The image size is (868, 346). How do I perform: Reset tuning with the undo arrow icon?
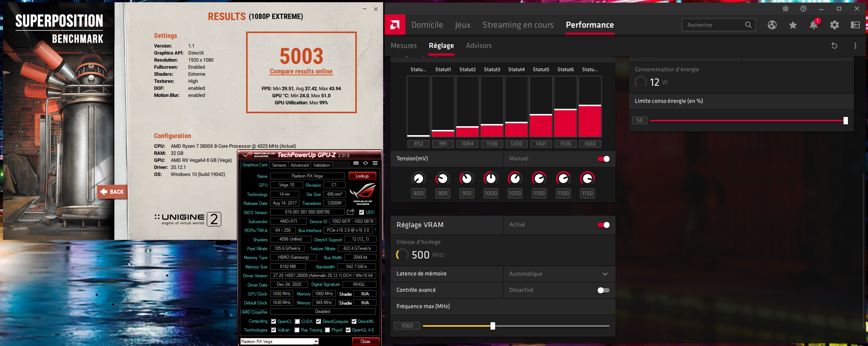[x=834, y=46]
